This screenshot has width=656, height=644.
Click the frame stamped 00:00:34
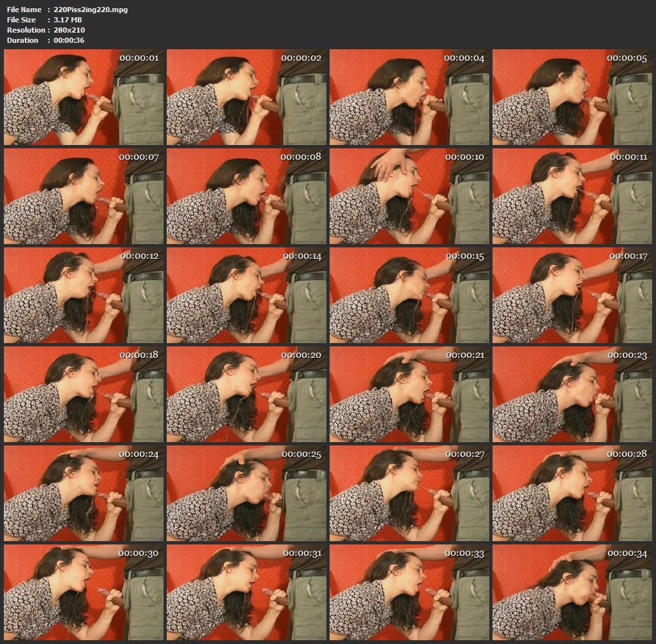coord(572,592)
